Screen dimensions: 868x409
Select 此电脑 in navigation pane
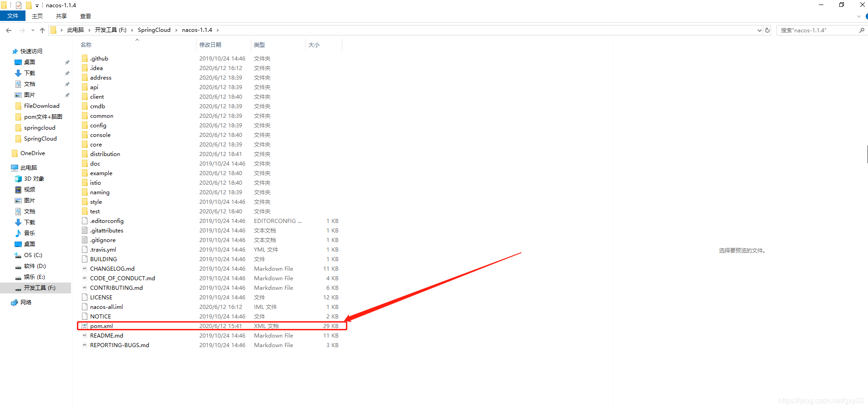28,168
